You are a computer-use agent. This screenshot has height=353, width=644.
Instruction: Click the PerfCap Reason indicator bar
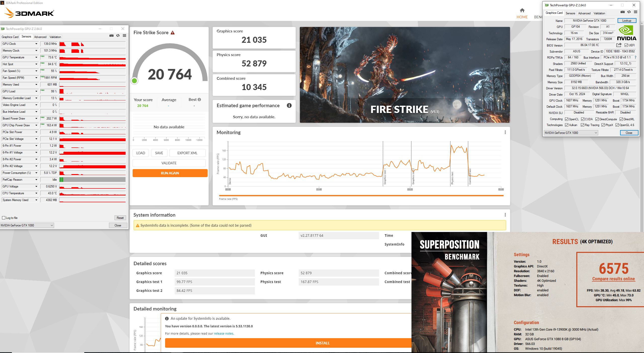tap(92, 180)
